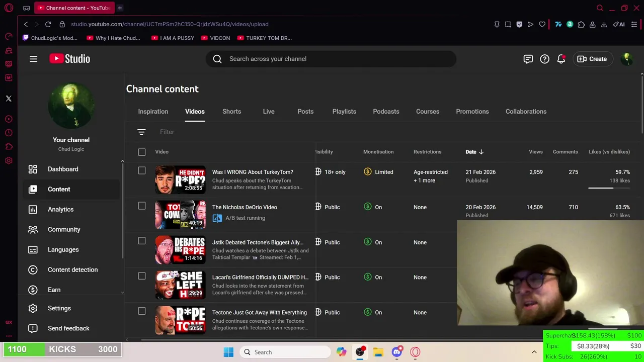The width and height of the screenshot is (644, 362).
Task: Open 'Jstlk Debated Tectone's Biggest Ally' title
Action: (258, 242)
